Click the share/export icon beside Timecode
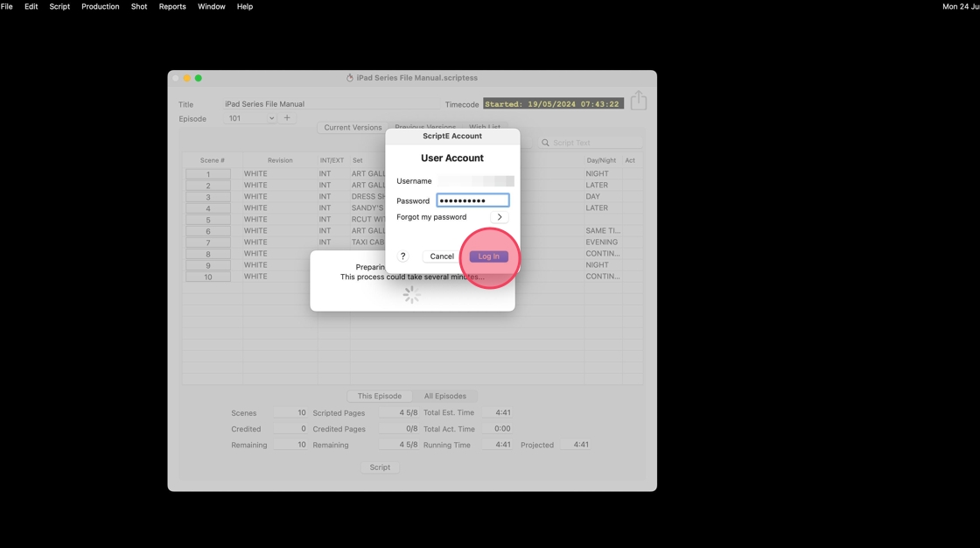 tap(638, 100)
